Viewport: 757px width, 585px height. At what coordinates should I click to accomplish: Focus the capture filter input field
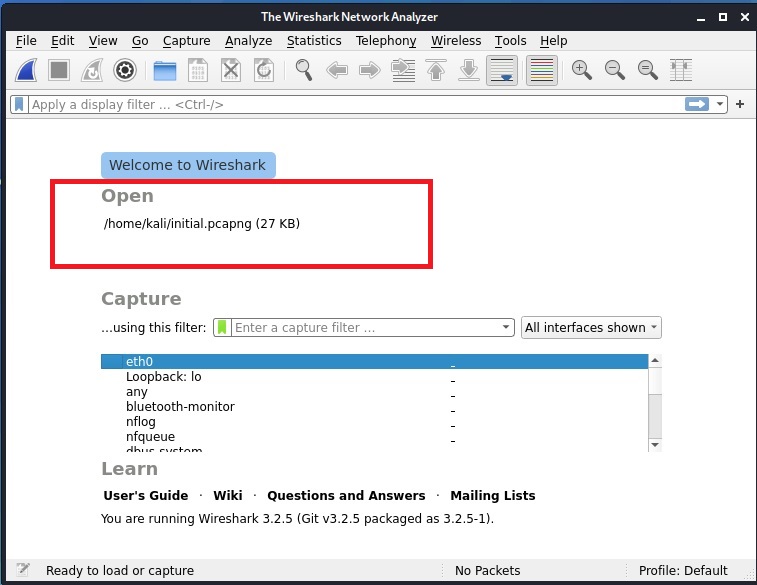coord(365,327)
